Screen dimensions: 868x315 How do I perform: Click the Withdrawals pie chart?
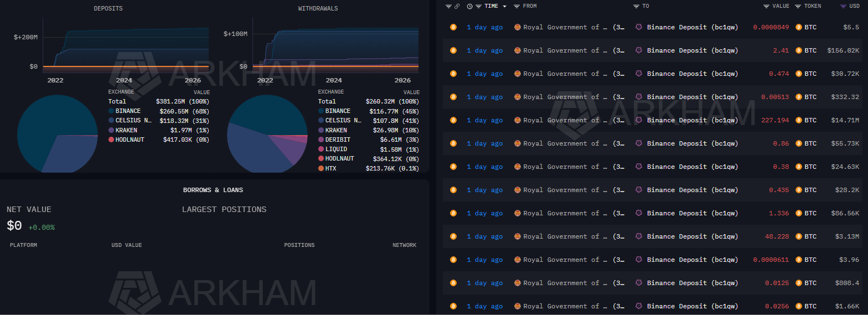tap(267, 134)
